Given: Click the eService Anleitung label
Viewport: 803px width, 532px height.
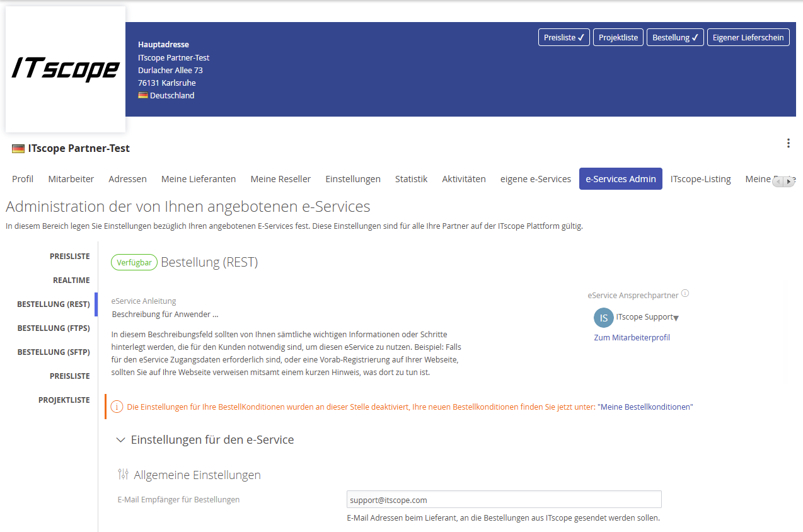Looking at the screenshot, I should 144,301.
